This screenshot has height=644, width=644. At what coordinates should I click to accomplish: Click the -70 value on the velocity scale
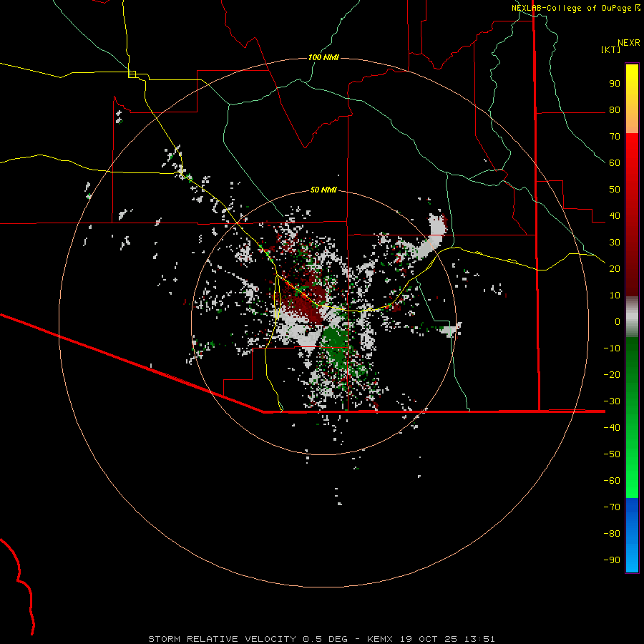pos(612,507)
